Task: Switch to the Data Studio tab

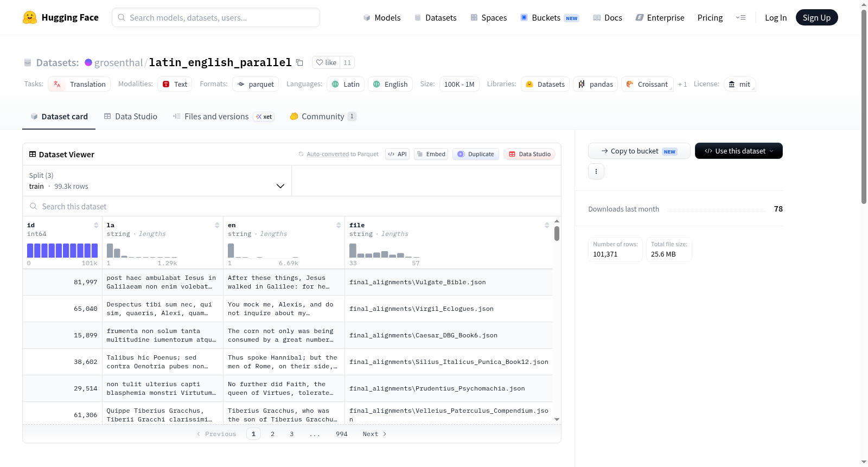Action: 131,116
